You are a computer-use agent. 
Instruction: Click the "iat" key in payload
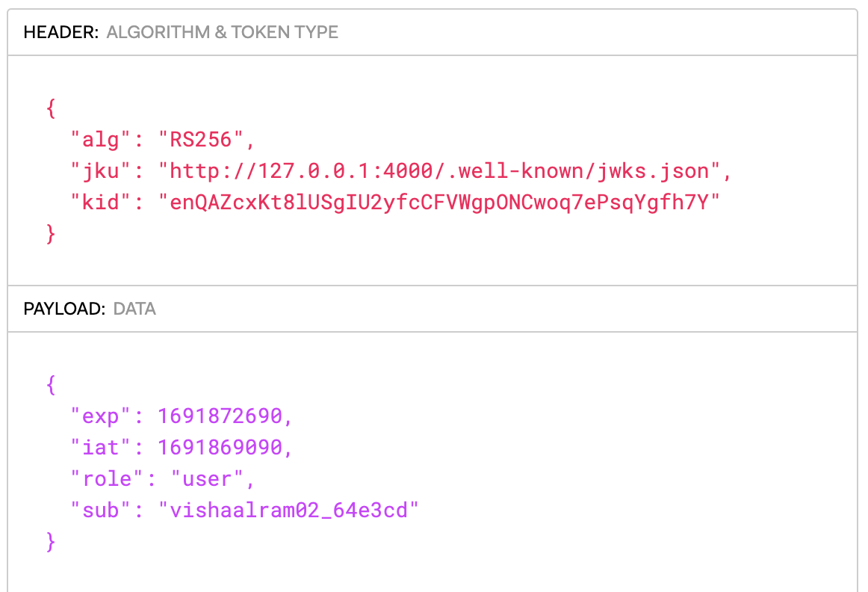pos(100,447)
